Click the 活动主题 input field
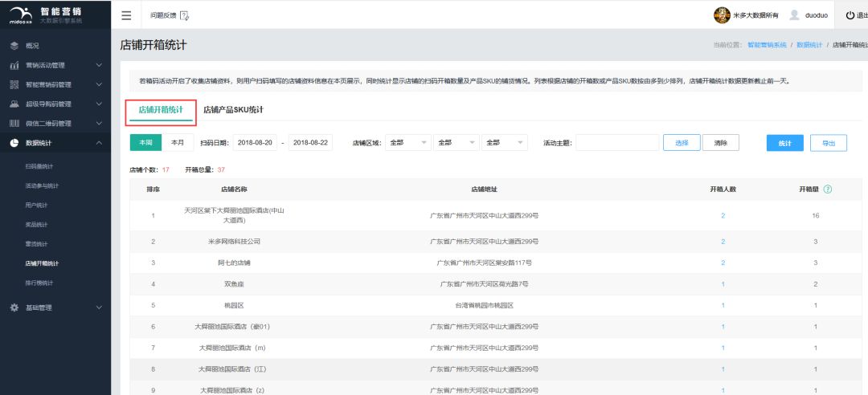Viewport: 868px width, 395px height. tap(617, 143)
